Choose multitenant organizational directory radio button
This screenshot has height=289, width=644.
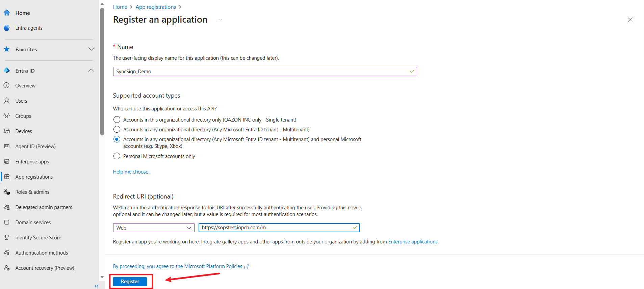117,130
